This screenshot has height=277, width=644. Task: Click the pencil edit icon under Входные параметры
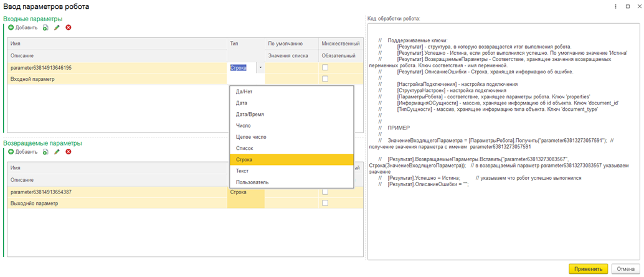[57, 27]
